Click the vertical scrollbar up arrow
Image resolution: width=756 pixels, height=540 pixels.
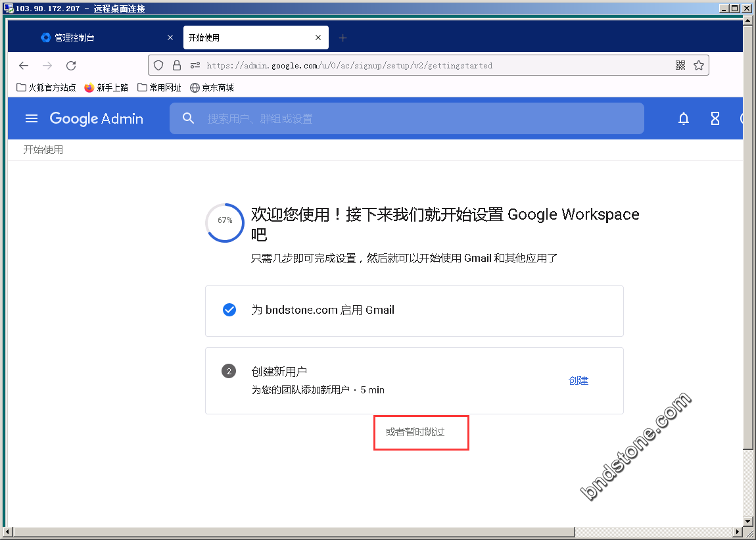(748, 20)
